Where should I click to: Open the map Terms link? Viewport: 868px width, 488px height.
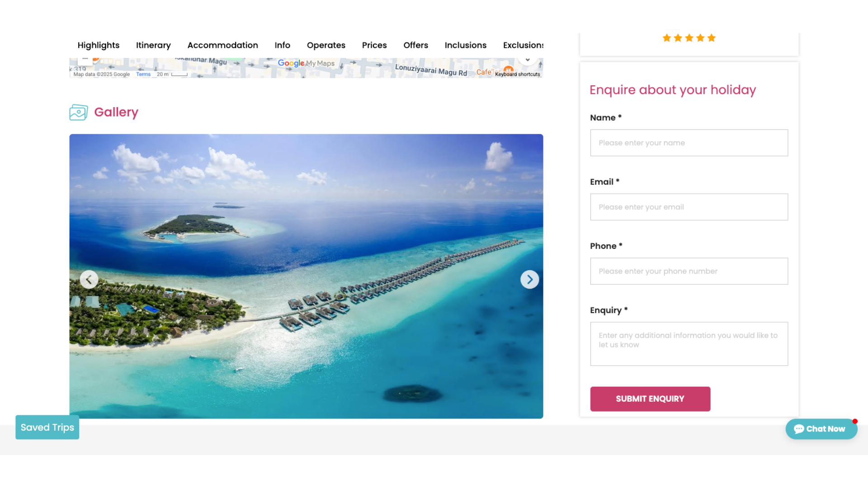(x=143, y=75)
